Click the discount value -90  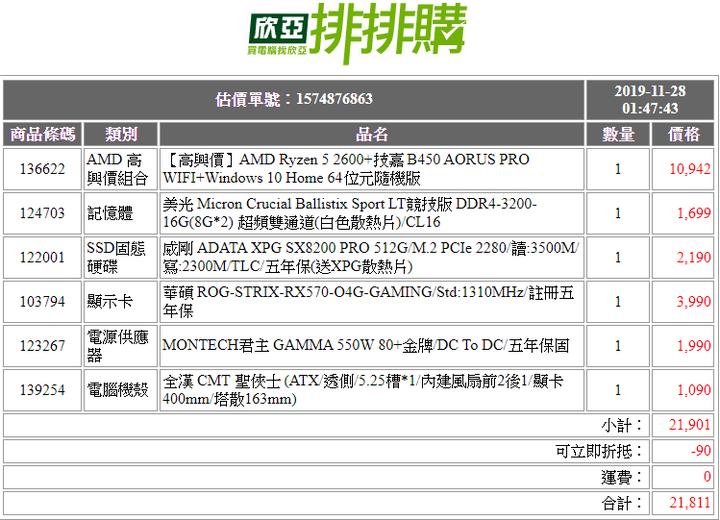pyautogui.click(x=701, y=451)
